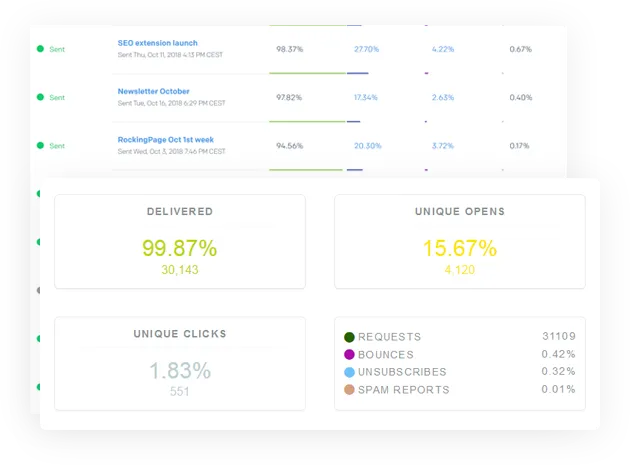Click Sent label in Newsletter October row
630x465 pixels.
(x=57, y=97)
